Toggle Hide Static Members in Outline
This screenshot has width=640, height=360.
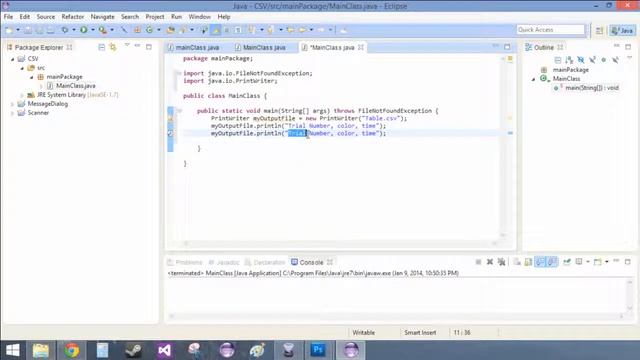click(592, 60)
